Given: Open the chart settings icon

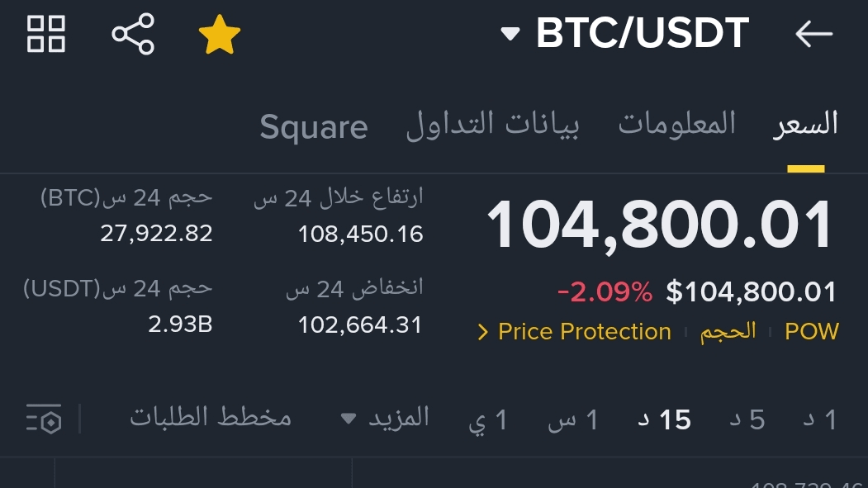Looking at the screenshot, I should click(x=44, y=419).
